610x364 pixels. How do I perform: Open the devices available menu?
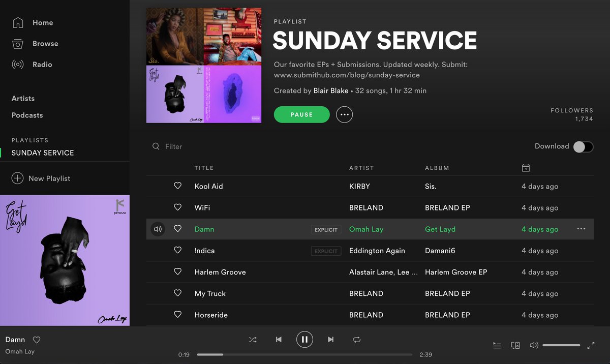click(515, 345)
